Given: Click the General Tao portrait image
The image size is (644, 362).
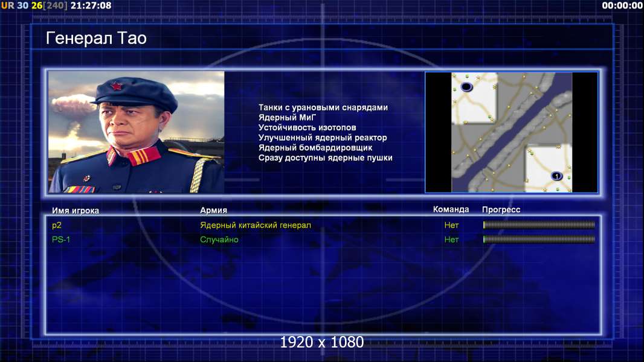Looking at the screenshot, I should (137, 132).
